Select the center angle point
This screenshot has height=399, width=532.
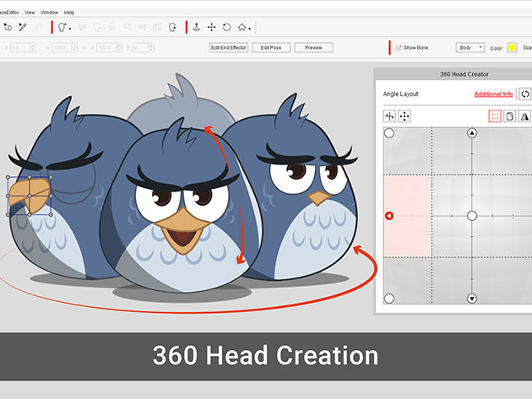(472, 216)
